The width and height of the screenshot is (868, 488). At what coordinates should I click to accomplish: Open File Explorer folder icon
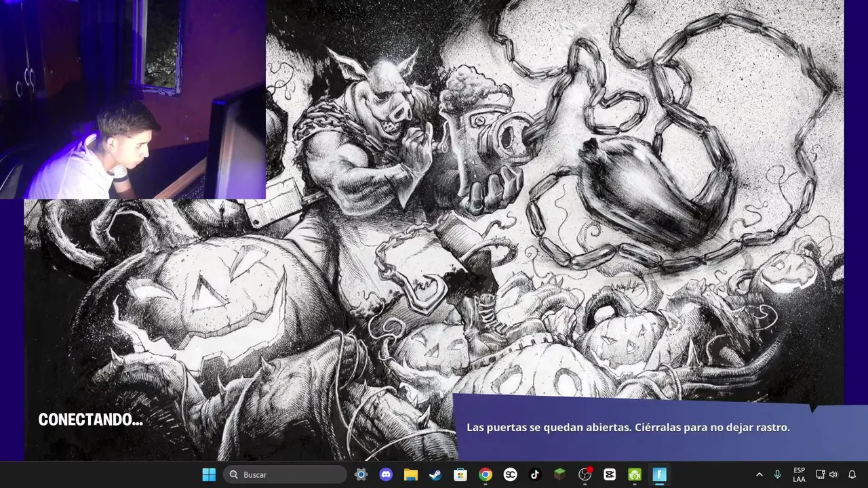click(411, 474)
